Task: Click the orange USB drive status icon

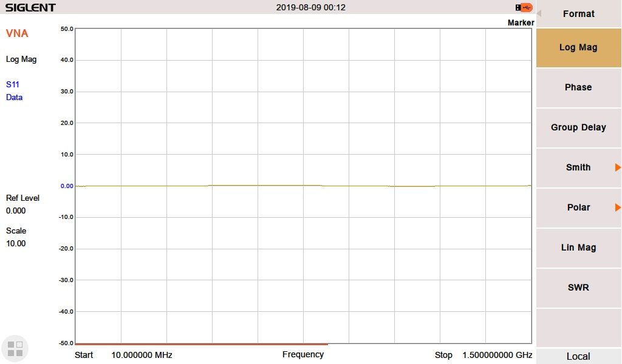Action: 525,7
